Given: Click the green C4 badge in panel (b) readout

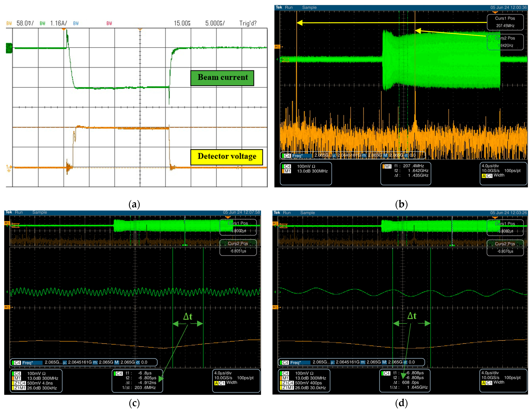Looking at the screenshot, I should click(287, 166).
